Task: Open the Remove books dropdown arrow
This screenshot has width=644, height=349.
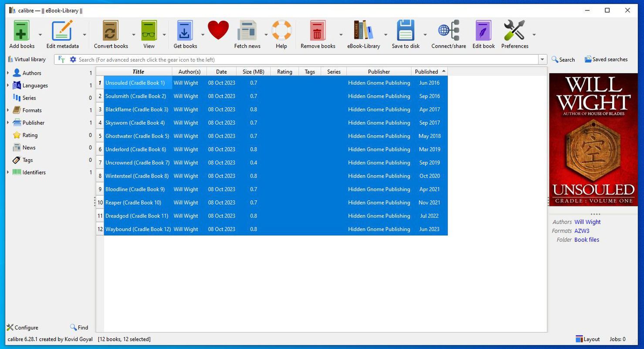Action: click(341, 35)
